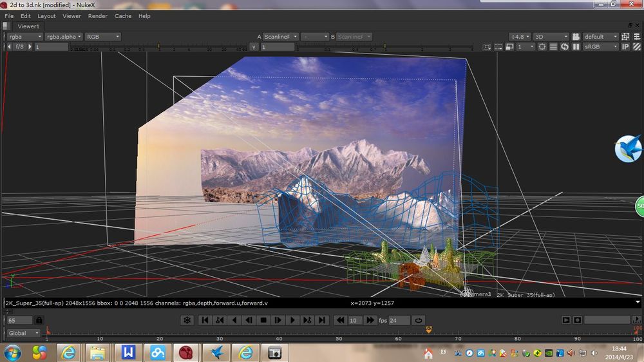Adjust the gain slider
The width and height of the screenshot is (644, 362).
click(x=158, y=47)
